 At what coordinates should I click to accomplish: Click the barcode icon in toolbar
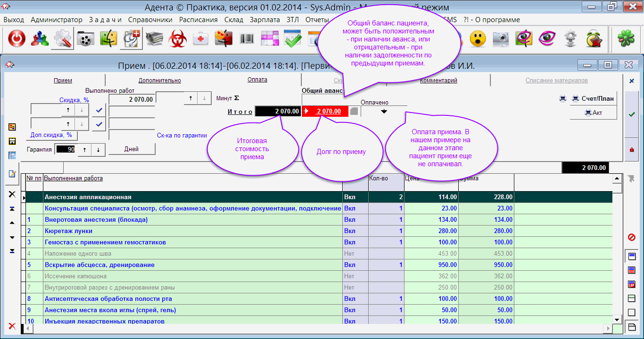tap(247, 39)
